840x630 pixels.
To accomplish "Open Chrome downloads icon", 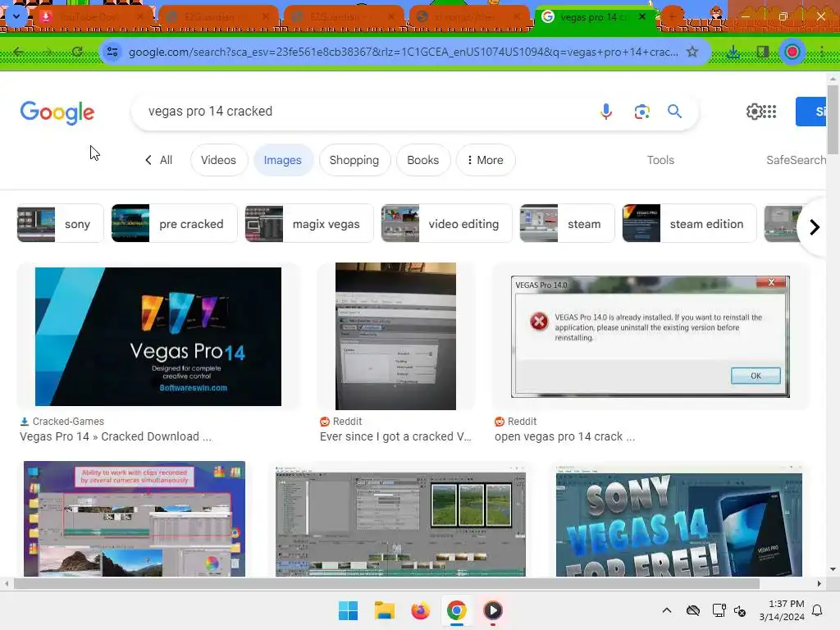I will click(x=733, y=52).
